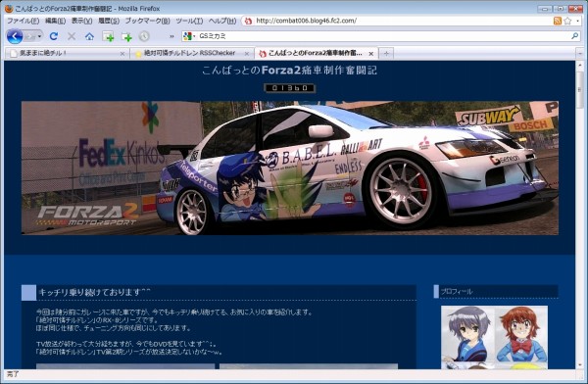588x384 pixels.
Task: Open the ツール(T) menu
Action: click(189, 21)
